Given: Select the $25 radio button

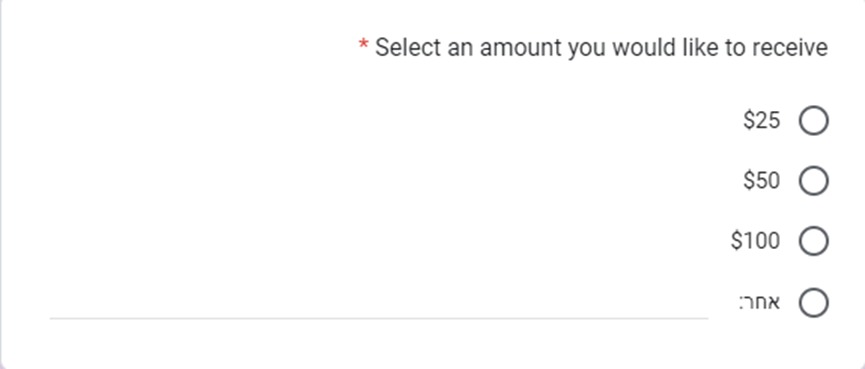Looking at the screenshot, I should point(814,121).
